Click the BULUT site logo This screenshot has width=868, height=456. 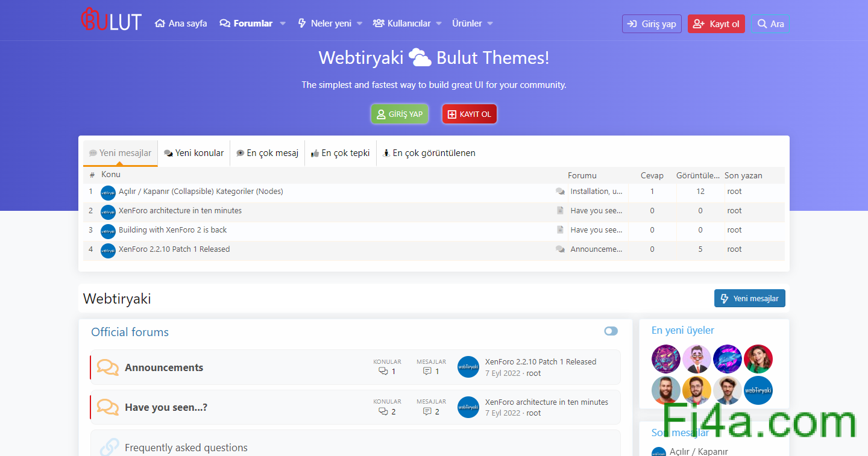click(x=111, y=21)
